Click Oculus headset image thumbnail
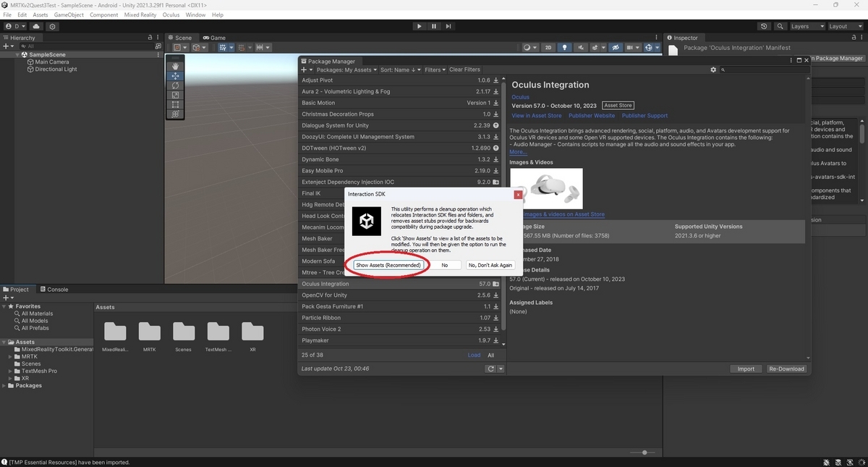The height and width of the screenshot is (467, 868). (546, 189)
